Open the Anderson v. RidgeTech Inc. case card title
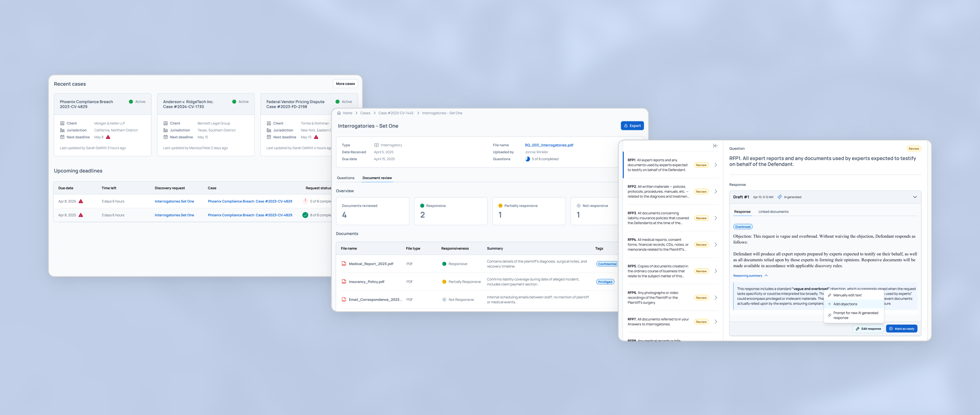Image resolution: width=980 pixels, height=415 pixels. 188,104
